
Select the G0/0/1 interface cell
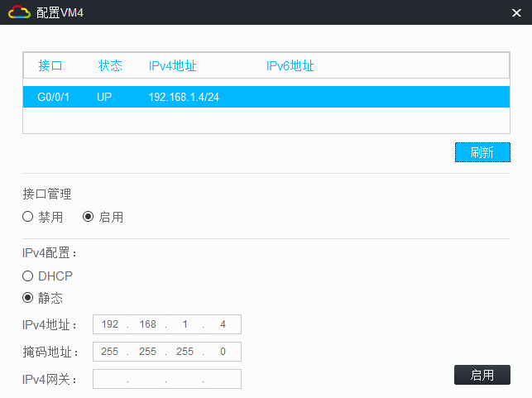[53, 97]
